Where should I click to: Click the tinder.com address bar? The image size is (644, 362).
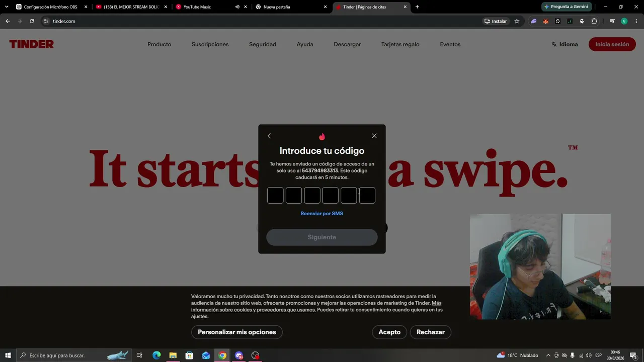pyautogui.click(x=262, y=21)
